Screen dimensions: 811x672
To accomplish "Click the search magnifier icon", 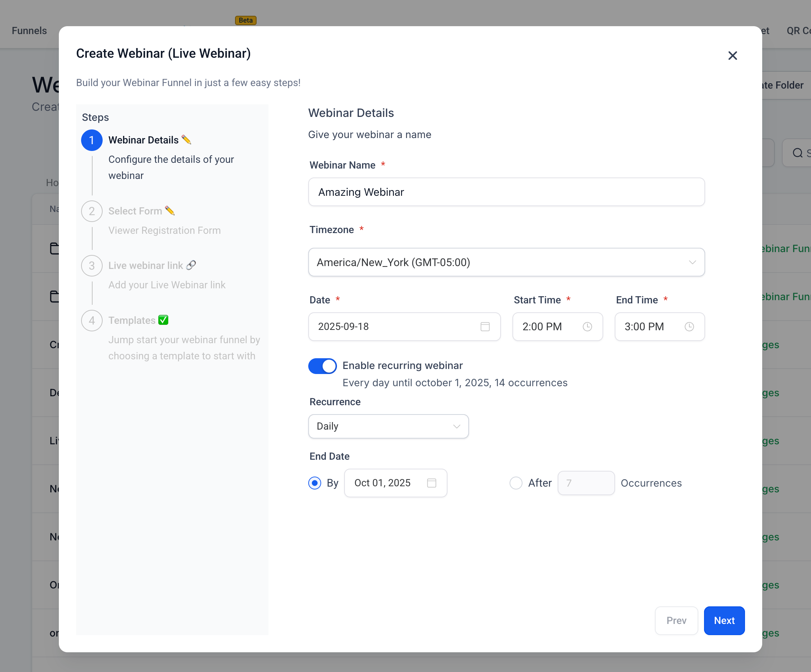I will pos(797,153).
